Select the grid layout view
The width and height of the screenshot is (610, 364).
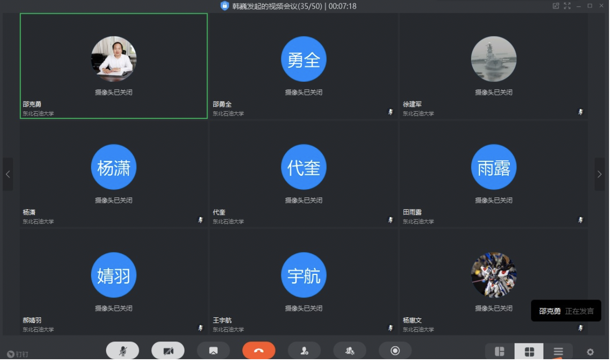[x=529, y=351]
